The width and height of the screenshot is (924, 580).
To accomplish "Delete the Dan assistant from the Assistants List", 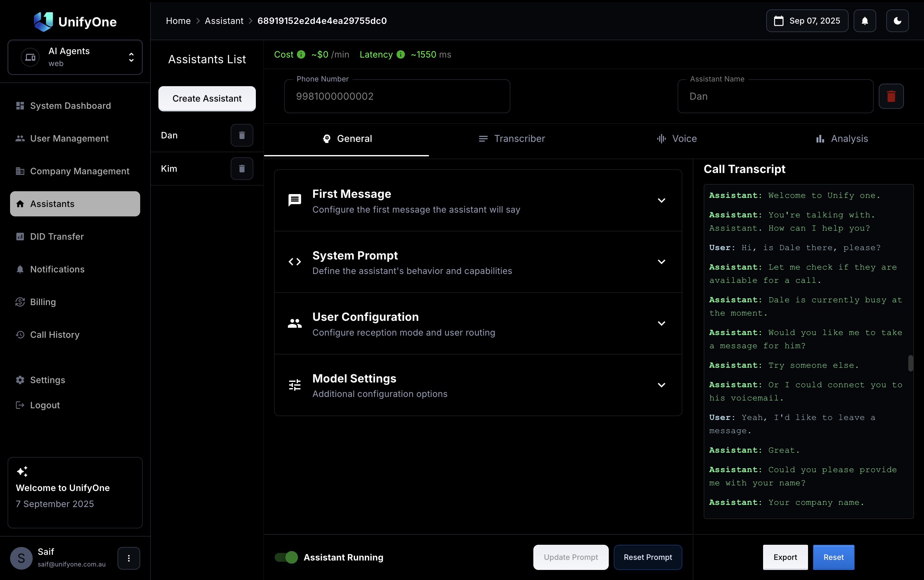I will pos(242,135).
